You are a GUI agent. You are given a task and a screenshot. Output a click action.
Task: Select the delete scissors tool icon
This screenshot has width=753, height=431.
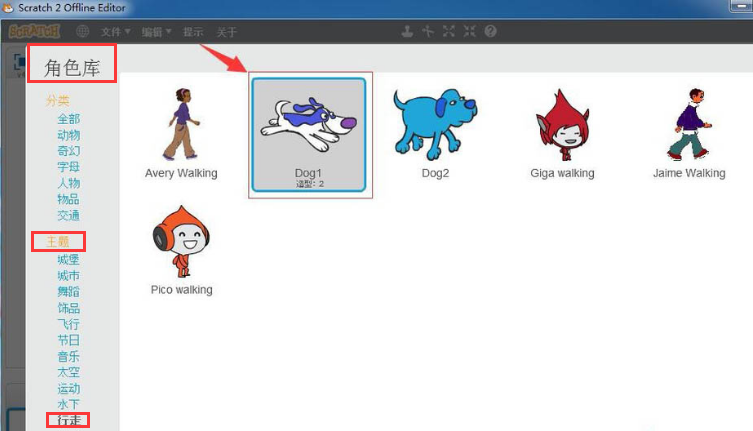pyautogui.click(x=428, y=31)
